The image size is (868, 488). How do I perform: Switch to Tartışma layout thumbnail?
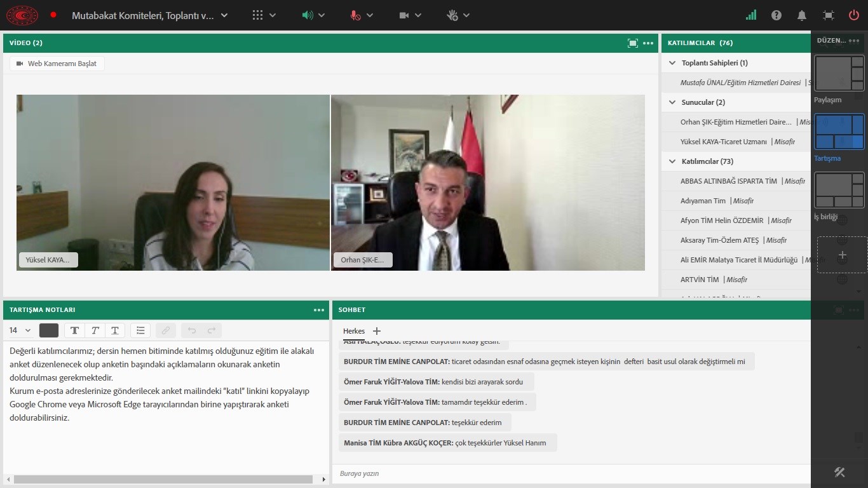(839, 132)
